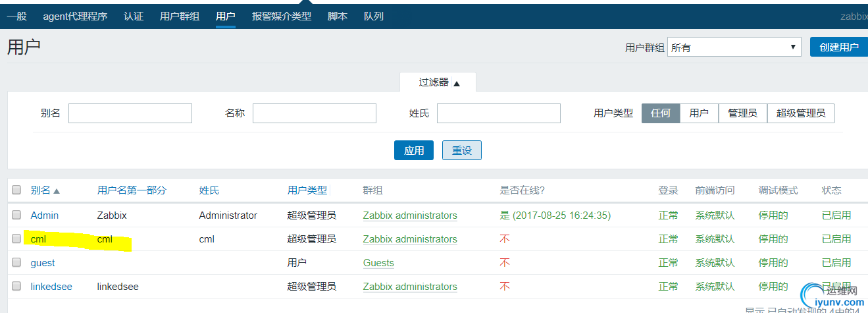Switch to the 用户群组 tab
The height and width of the screenshot is (313, 868).
pyautogui.click(x=179, y=16)
